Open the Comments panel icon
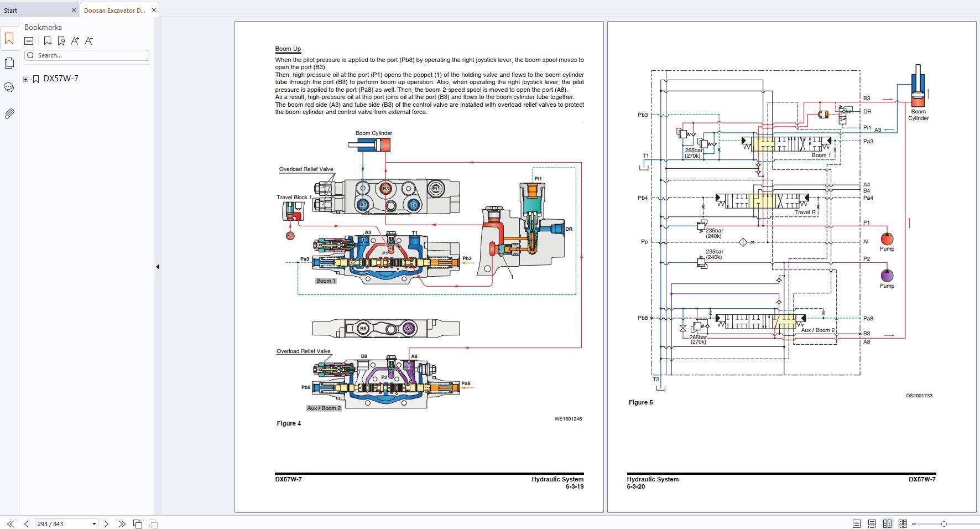 [9, 87]
